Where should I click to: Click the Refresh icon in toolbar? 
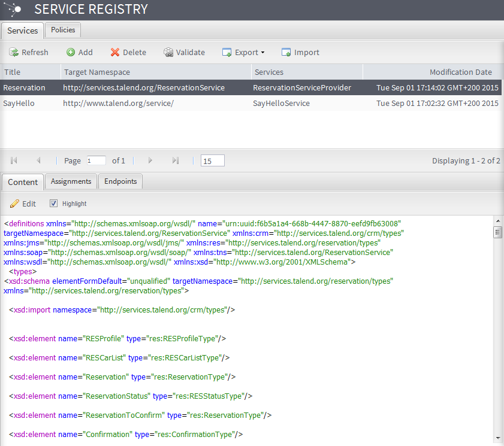14,53
